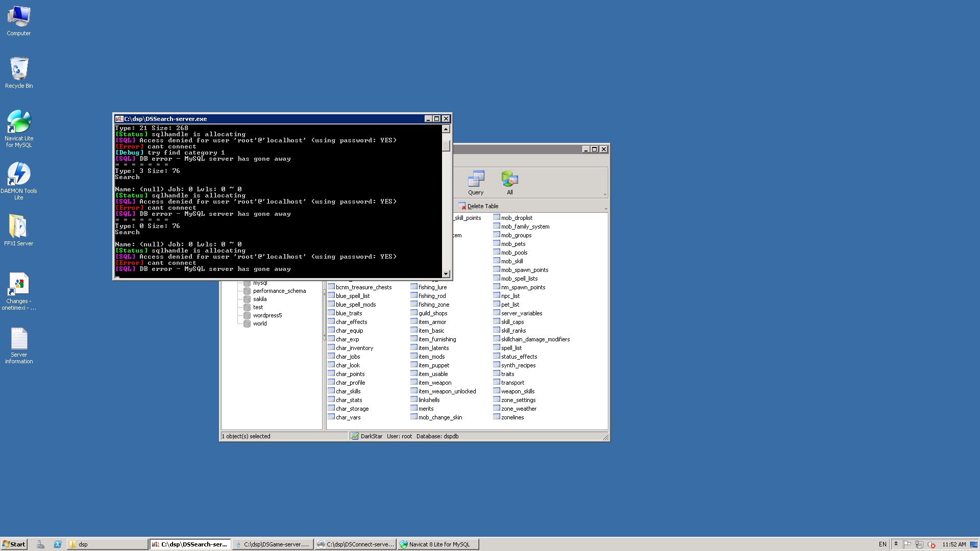980x551 pixels.
Task: Switch to DSGame-server taskbar window
Action: pyautogui.click(x=273, y=544)
